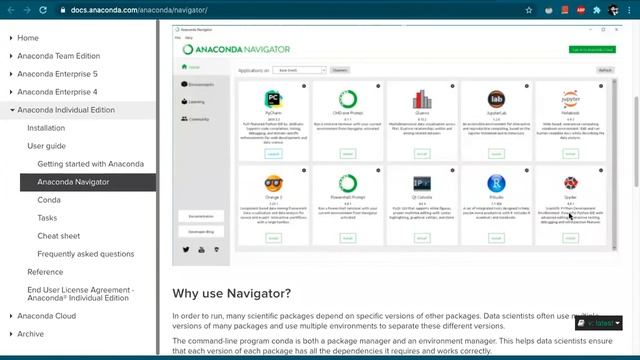Viewport: 640px width, 360px height.
Task: Click the Community item in Navigator sidebar
Action: click(x=195, y=119)
